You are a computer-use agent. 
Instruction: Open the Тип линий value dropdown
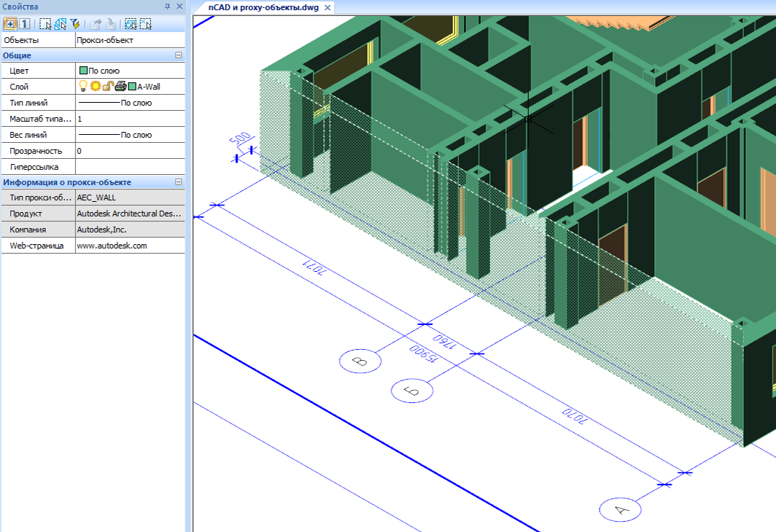(x=130, y=103)
